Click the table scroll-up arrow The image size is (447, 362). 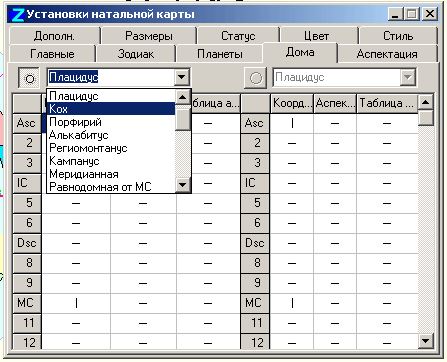[426, 102]
